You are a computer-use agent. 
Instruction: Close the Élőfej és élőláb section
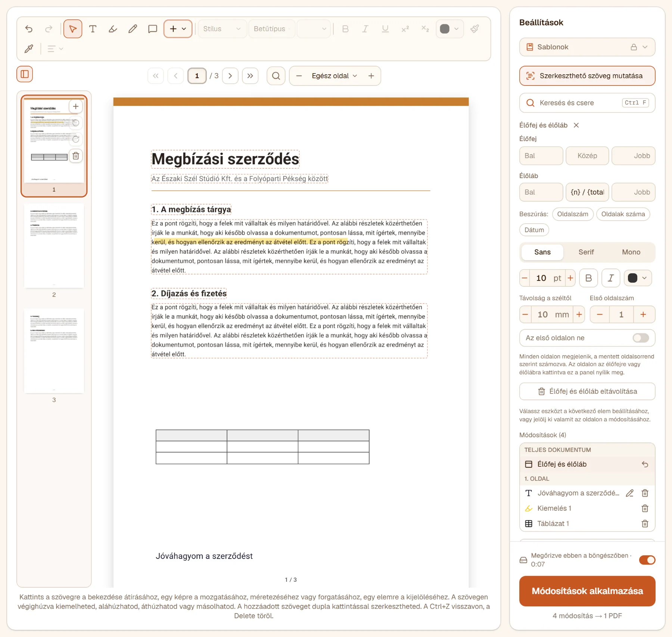point(576,125)
